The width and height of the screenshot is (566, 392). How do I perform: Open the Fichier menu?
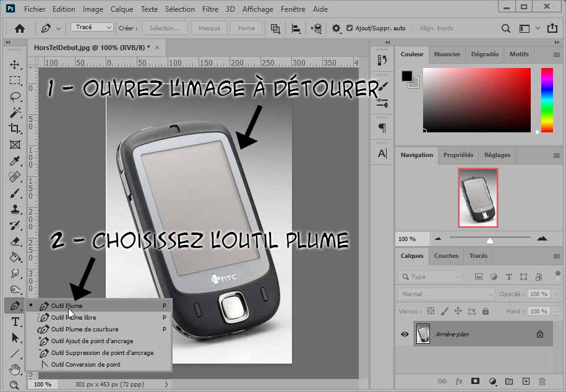(35, 9)
